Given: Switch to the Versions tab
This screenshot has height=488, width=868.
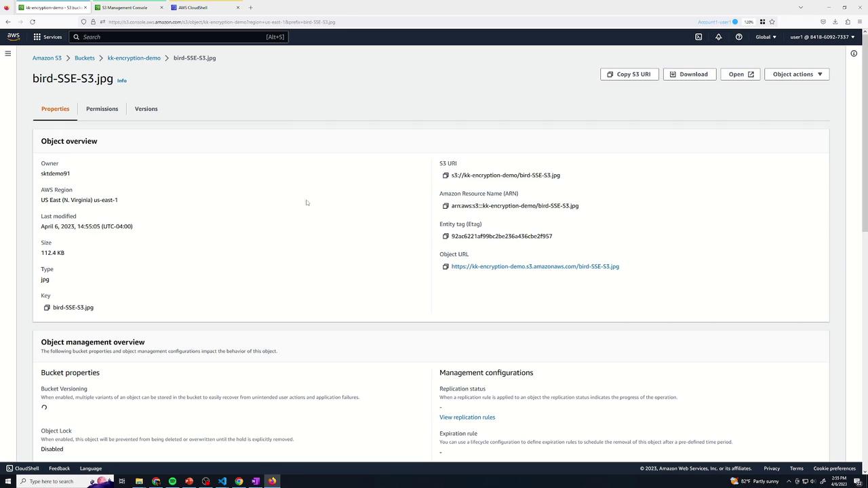Looking at the screenshot, I should coord(146,109).
